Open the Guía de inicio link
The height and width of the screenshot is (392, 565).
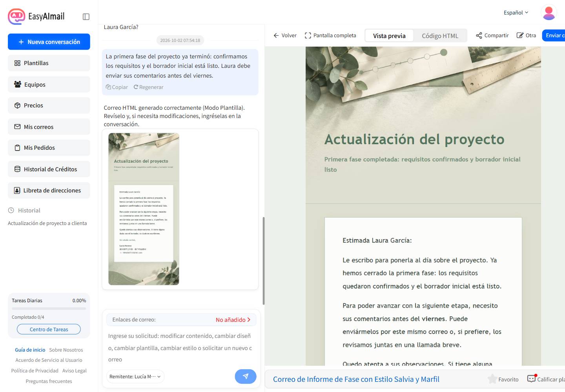[30, 350]
